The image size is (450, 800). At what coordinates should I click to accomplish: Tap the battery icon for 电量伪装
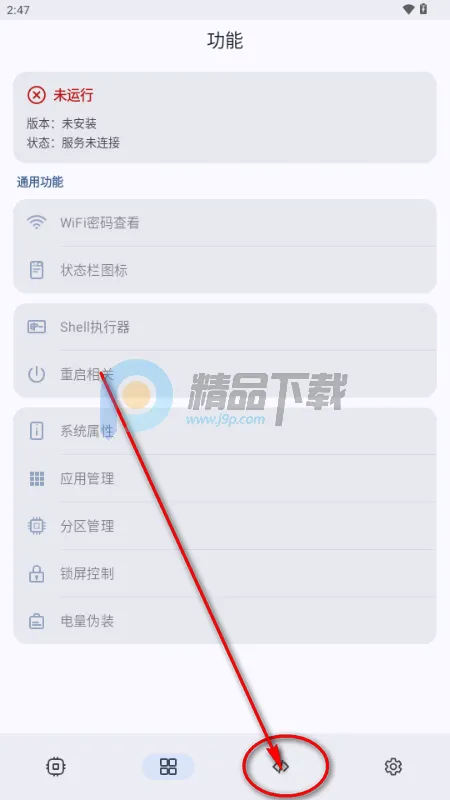[x=36, y=621]
